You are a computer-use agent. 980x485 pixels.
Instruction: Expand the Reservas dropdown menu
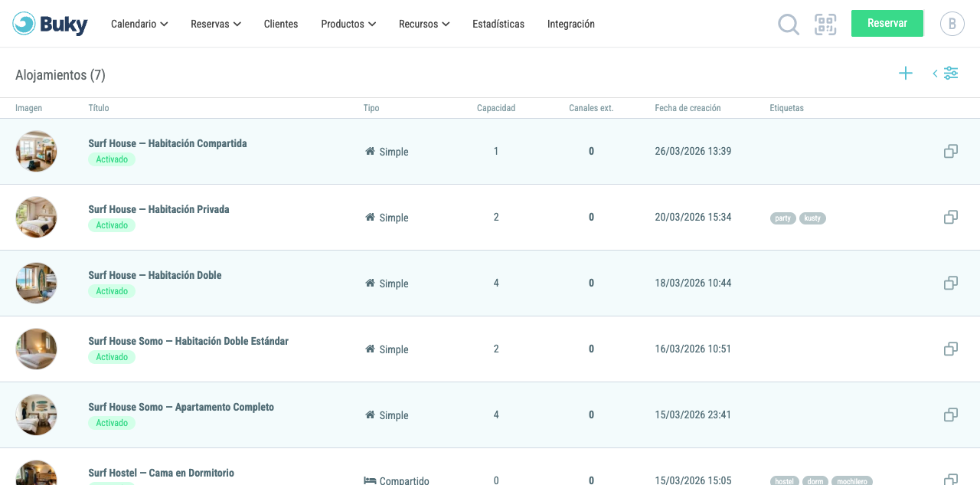pyautogui.click(x=216, y=24)
